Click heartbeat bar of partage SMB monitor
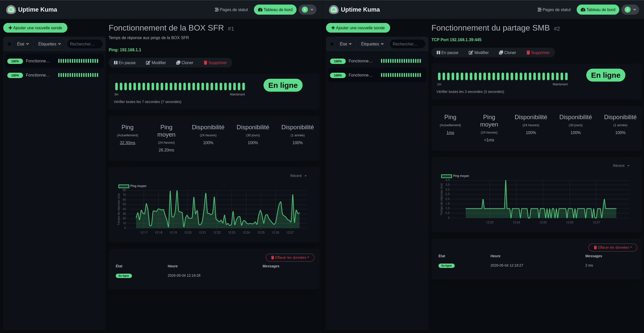644x333 pixels. click(x=503, y=76)
